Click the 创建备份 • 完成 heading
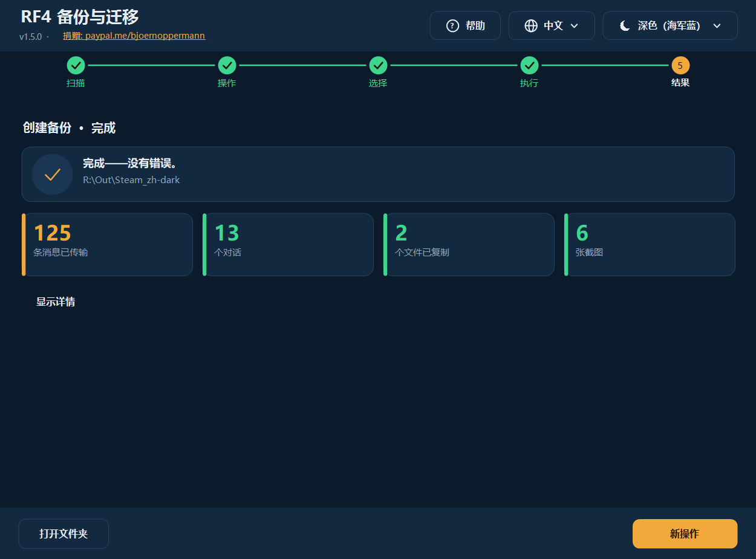This screenshot has width=756, height=559. 69,128
